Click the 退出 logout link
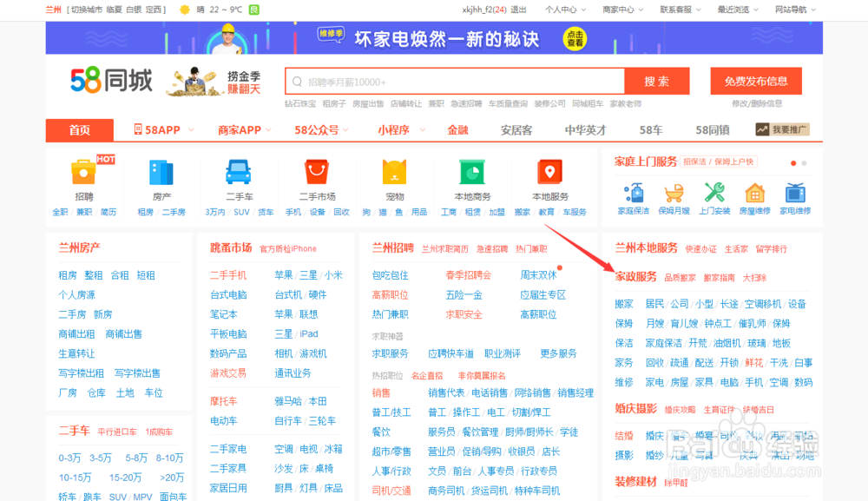 click(x=518, y=10)
